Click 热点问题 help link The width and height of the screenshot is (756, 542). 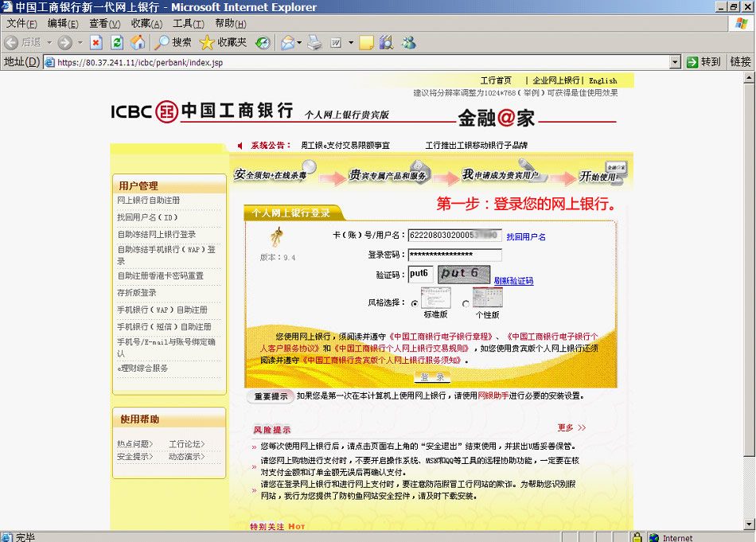[135, 443]
